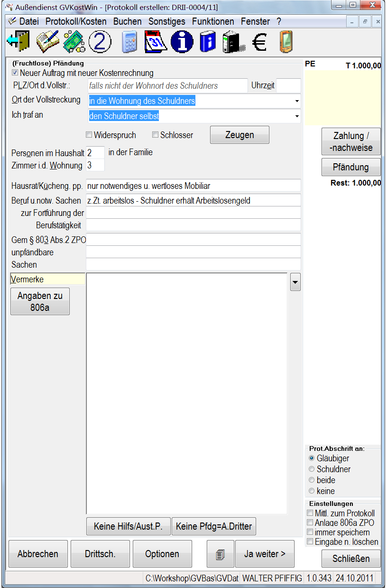Open the notebook with pen icon
Screen dimensions: 387x588
tap(47, 42)
